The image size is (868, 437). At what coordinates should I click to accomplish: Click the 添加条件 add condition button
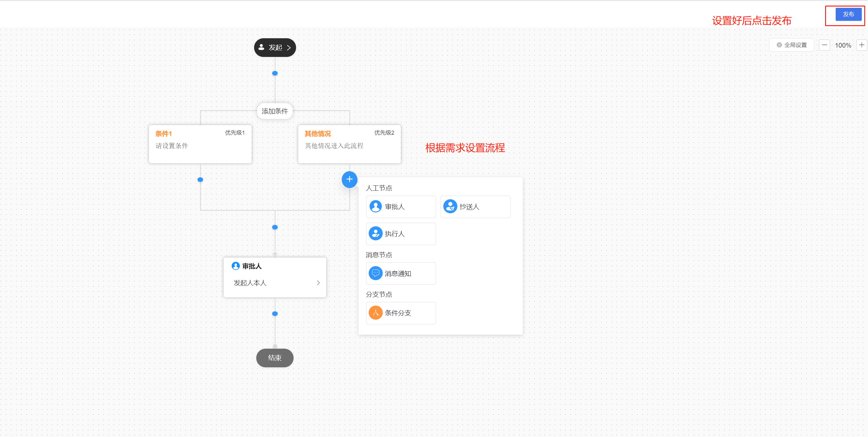tap(275, 111)
